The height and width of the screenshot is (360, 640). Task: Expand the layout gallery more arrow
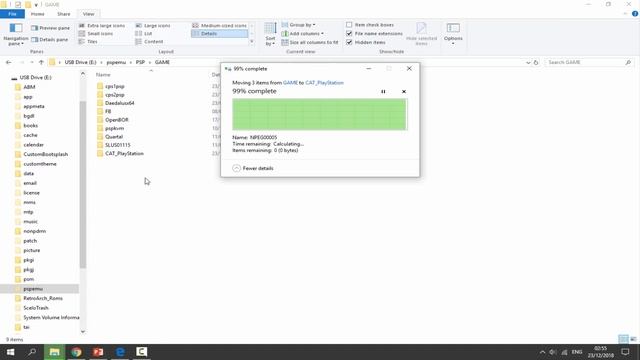click(x=252, y=42)
